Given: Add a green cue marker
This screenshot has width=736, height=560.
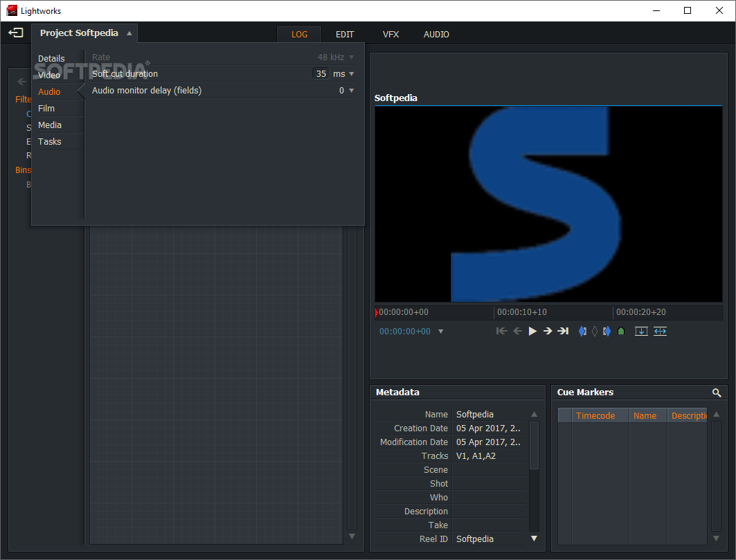Looking at the screenshot, I should click(x=621, y=331).
